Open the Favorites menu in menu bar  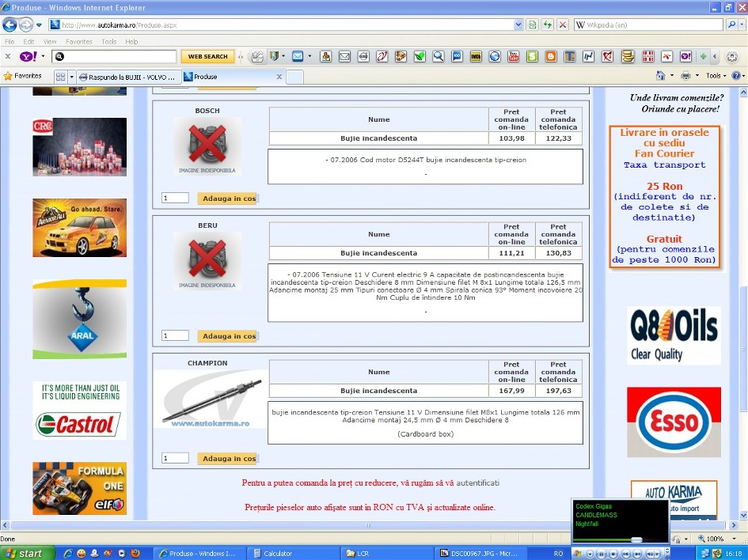tap(78, 41)
